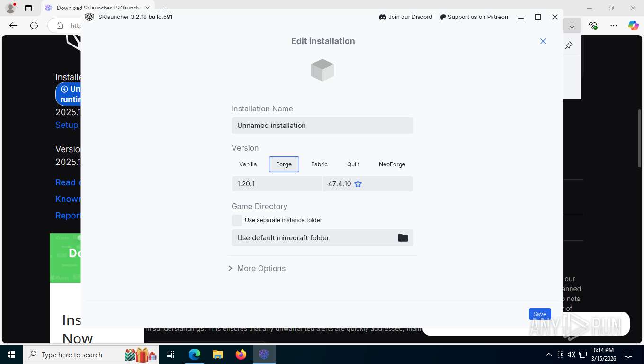Open File Explorer from the taskbar
The height and width of the screenshot is (364, 644).
[217, 355]
